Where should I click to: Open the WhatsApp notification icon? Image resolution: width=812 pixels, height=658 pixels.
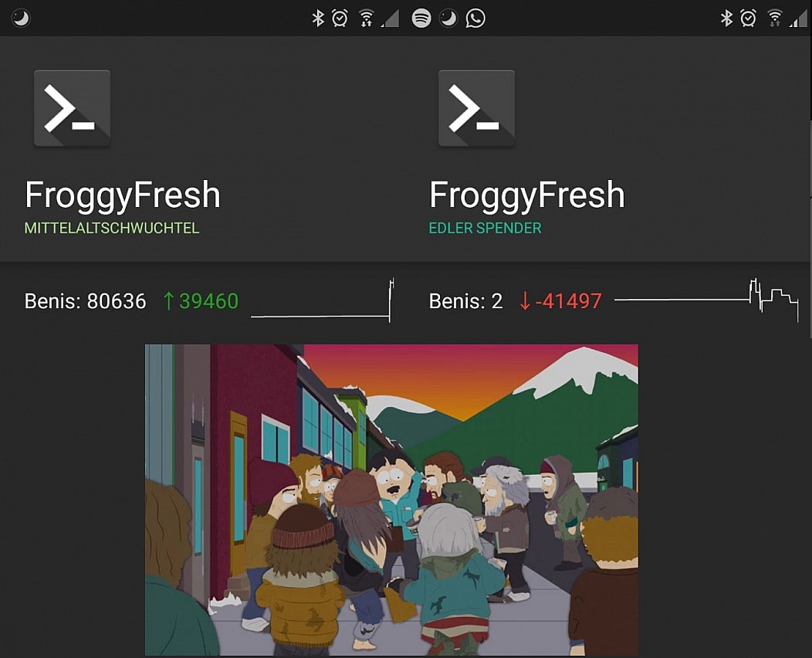475,19
